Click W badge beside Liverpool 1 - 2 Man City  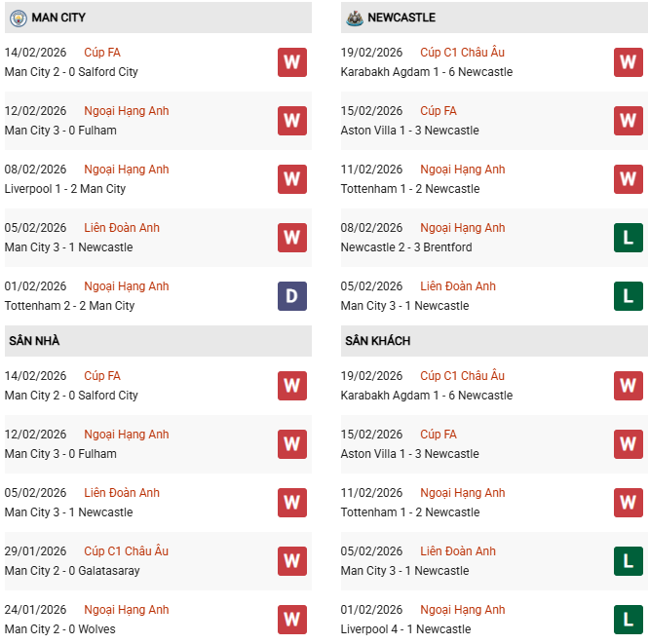[292, 179]
